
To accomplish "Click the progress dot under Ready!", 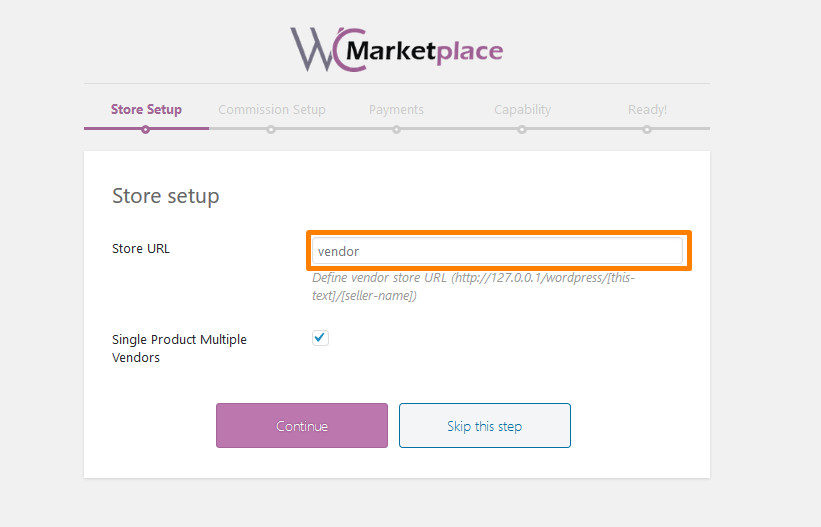I will pyautogui.click(x=647, y=129).
